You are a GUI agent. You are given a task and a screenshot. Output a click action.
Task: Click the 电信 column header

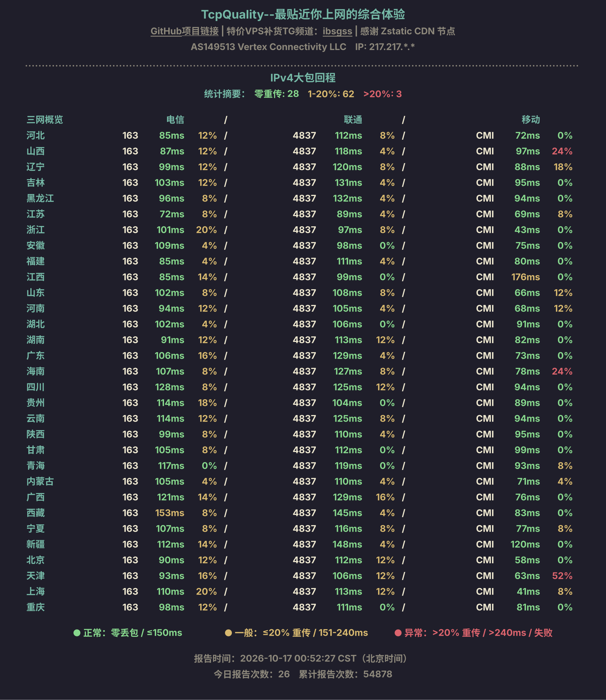tap(175, 119)
